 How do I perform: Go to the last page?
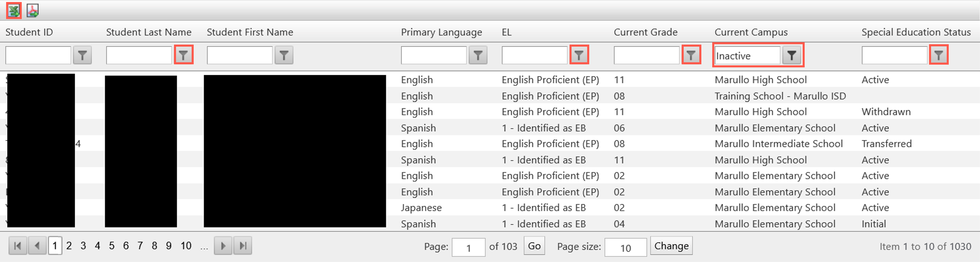point(243,246)
